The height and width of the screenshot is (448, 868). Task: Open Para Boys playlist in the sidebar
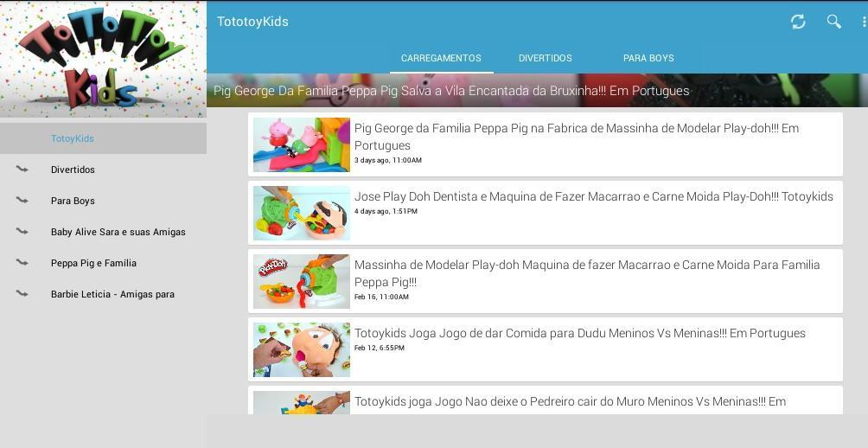[103, 201]
